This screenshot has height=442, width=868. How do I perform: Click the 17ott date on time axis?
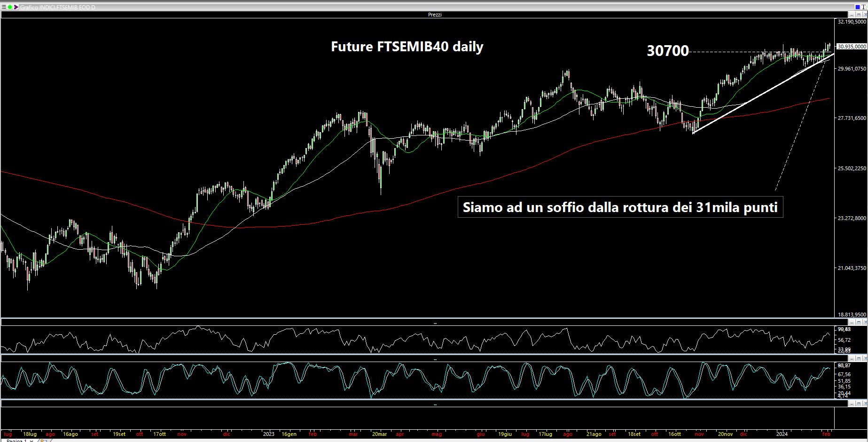(x=159, y=434)
